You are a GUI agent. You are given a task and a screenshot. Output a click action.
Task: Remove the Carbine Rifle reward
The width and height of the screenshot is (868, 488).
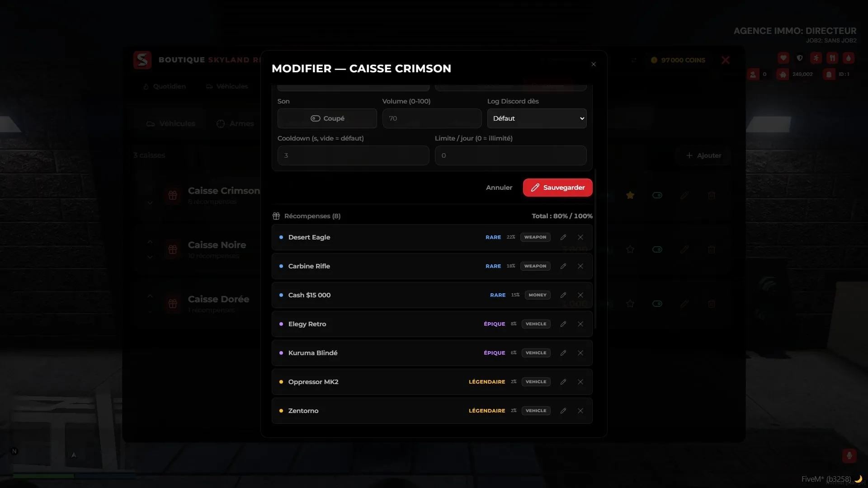(580, 266)
